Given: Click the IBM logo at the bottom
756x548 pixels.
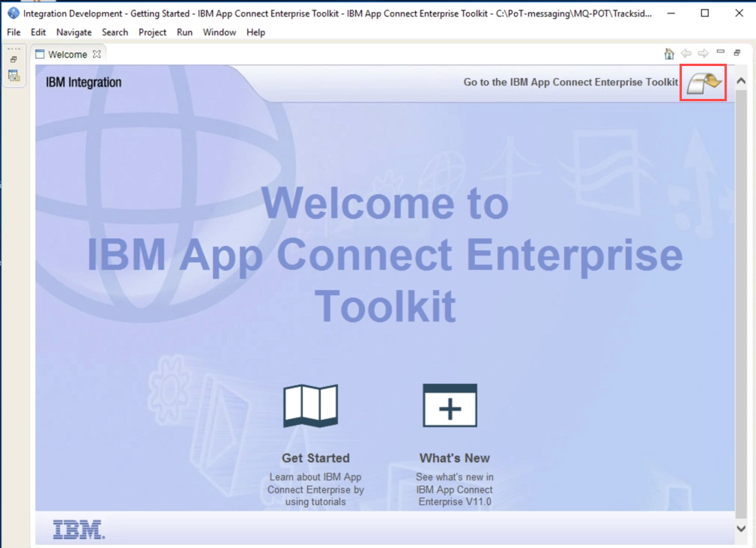Looking at the screenshot, I should click(x=79, y=529).
